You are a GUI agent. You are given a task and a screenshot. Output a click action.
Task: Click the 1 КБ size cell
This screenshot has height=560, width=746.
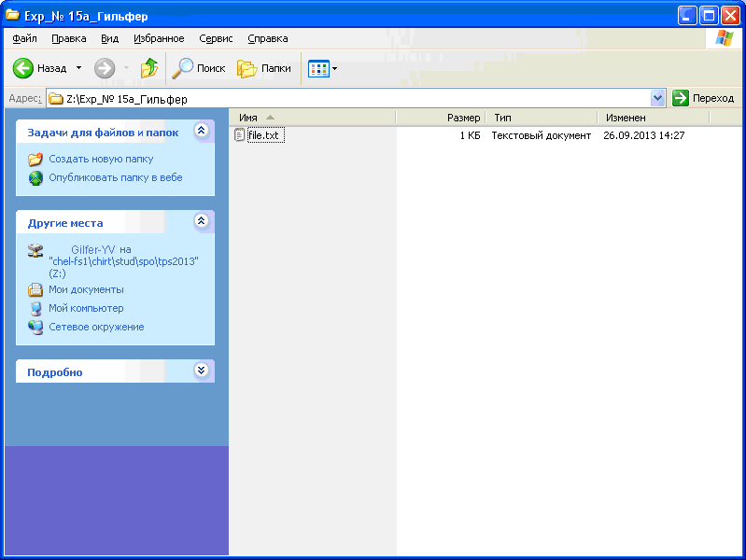click(x=470, y=135)
